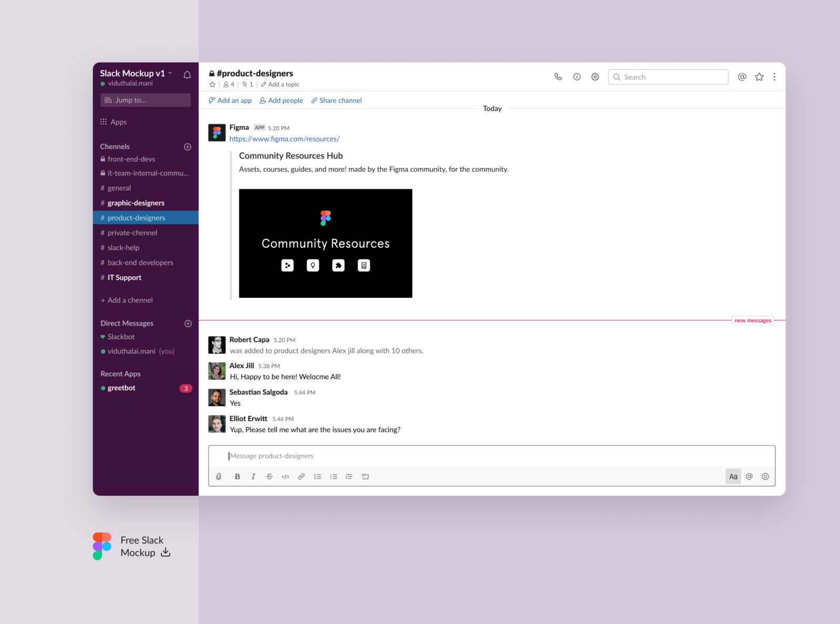Hide formatting with the Aa toggle
The image size is (840, 624).
(733, 476)
